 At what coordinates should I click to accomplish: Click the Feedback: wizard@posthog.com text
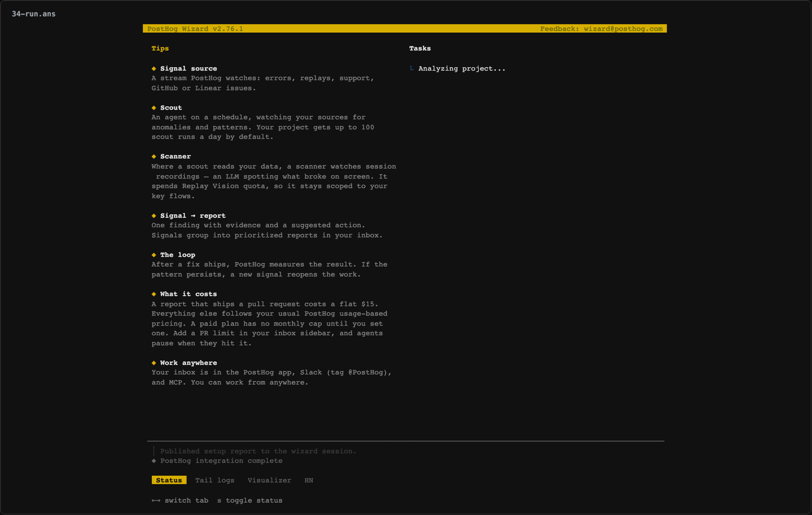tap(601, 29)
